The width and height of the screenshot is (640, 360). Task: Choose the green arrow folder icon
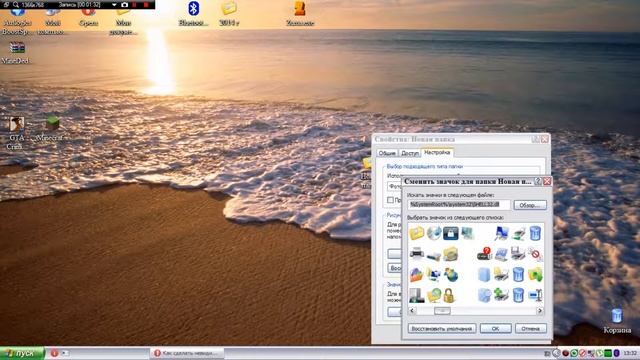pyautogui.click(x=535, y=275)
